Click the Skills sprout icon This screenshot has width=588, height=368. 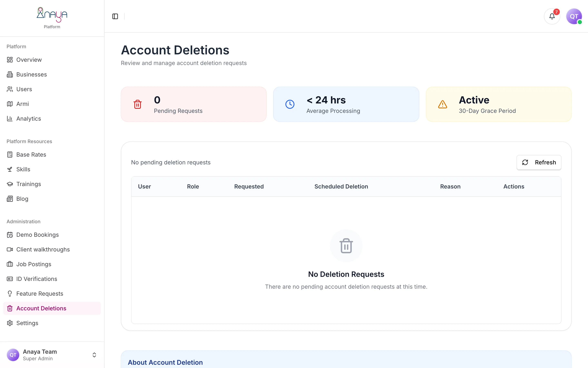(10, 169)
